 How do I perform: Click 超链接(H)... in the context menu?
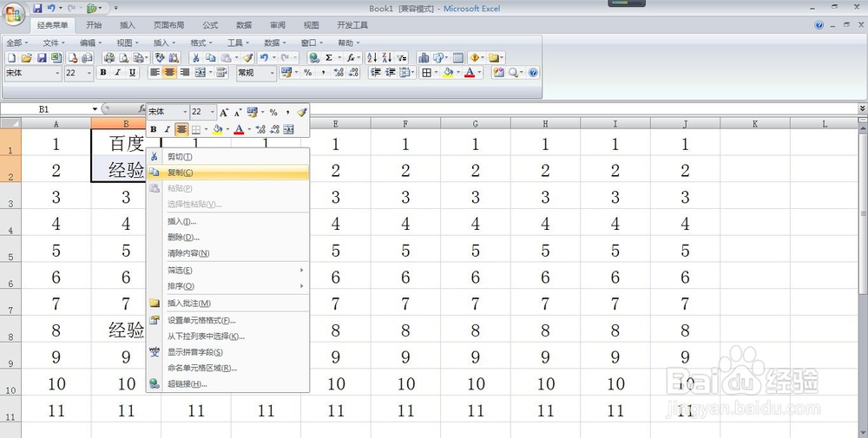pos(227,384)
